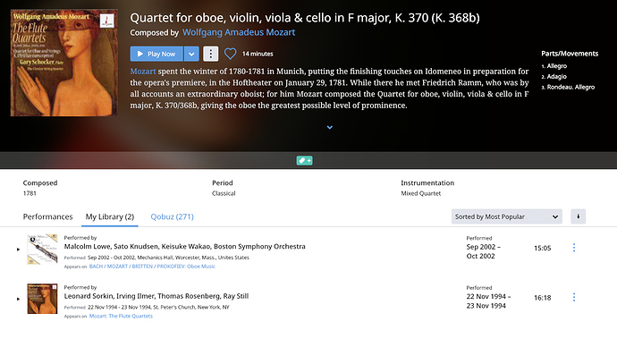The width and height of the screenshot is (617, 364).
Task: Click the 15:05 duration
Action: tap(542, 248)
